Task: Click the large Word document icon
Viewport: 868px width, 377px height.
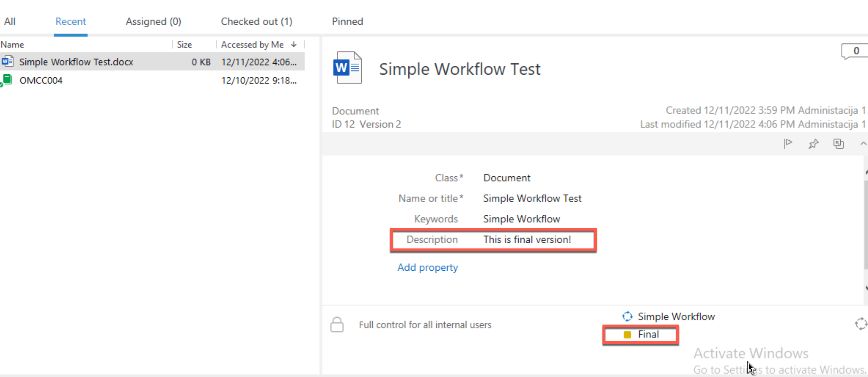Action: [347, 67]
